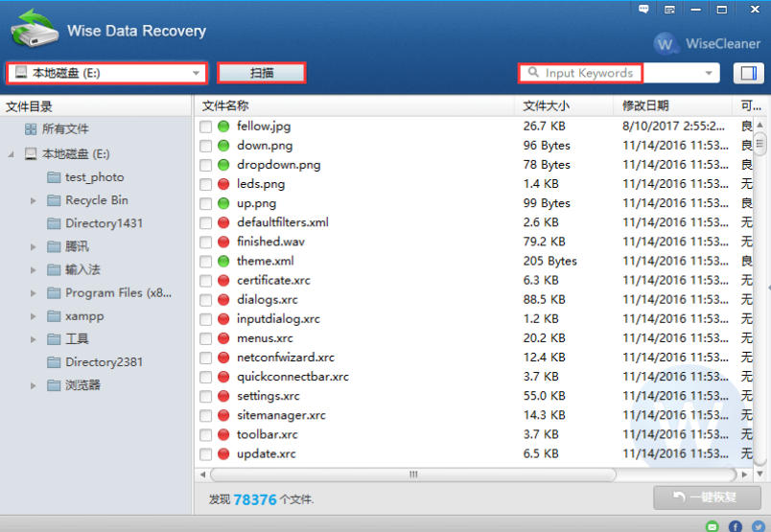The height and width of the screenshot is (532, 771).
Task: Select the checkbox for sitemanager.xrc
Action: [x=205, y=415]
